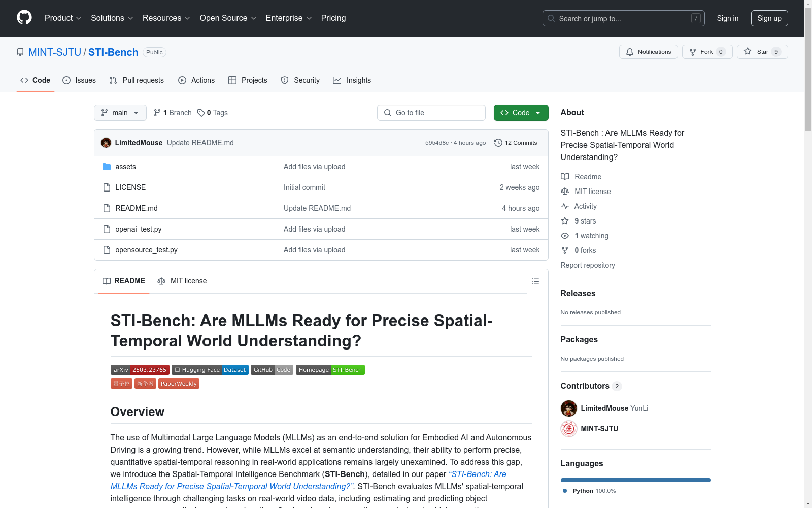Image resolution: width=812 pixels, height=508 pixels.
Task: Open the README outline list icon
Action: tap(535, 281)
